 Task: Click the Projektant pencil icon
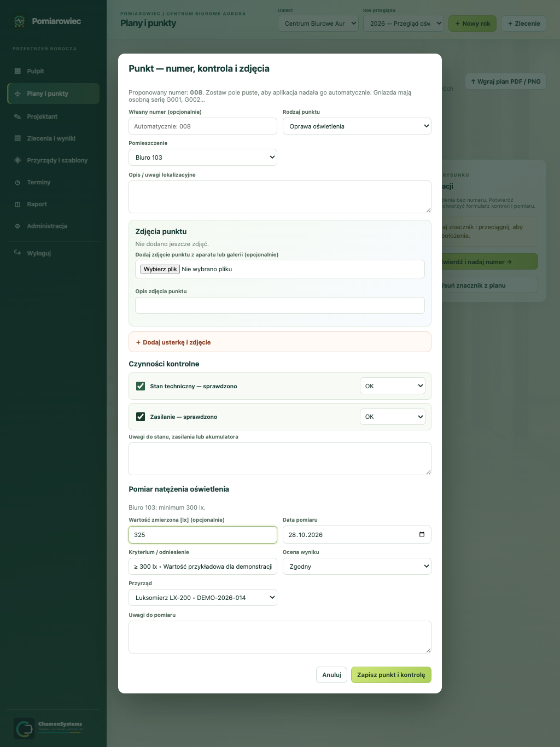click(x=17, y=116)
